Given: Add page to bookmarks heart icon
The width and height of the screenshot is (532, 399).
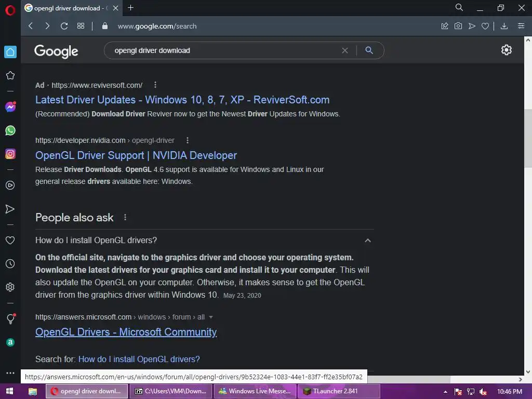Looking at the screenshot, I should 485,26.
